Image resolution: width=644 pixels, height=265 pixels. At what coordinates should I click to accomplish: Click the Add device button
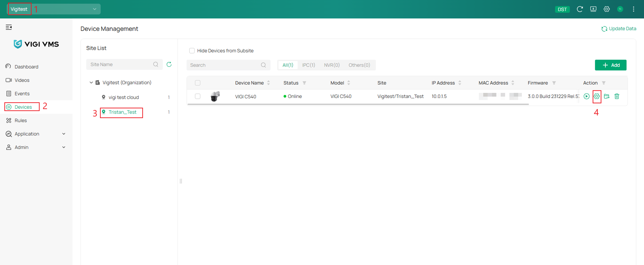pos(610,65)
